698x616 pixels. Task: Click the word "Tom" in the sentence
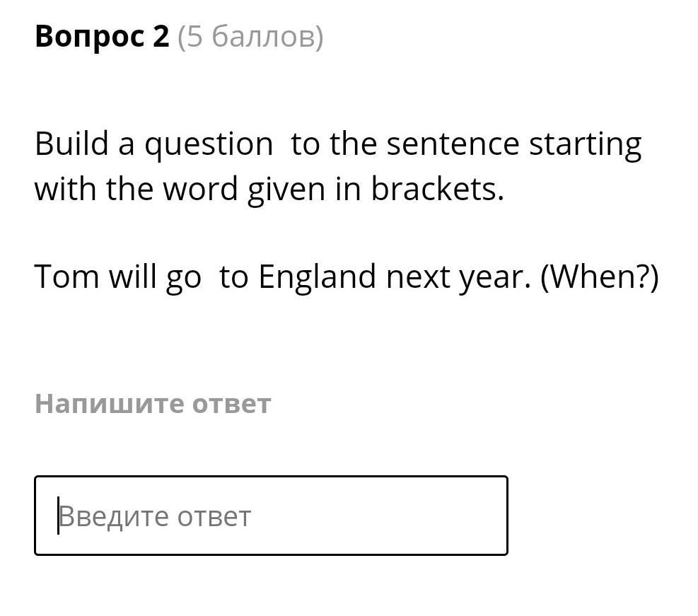(66, 277)
